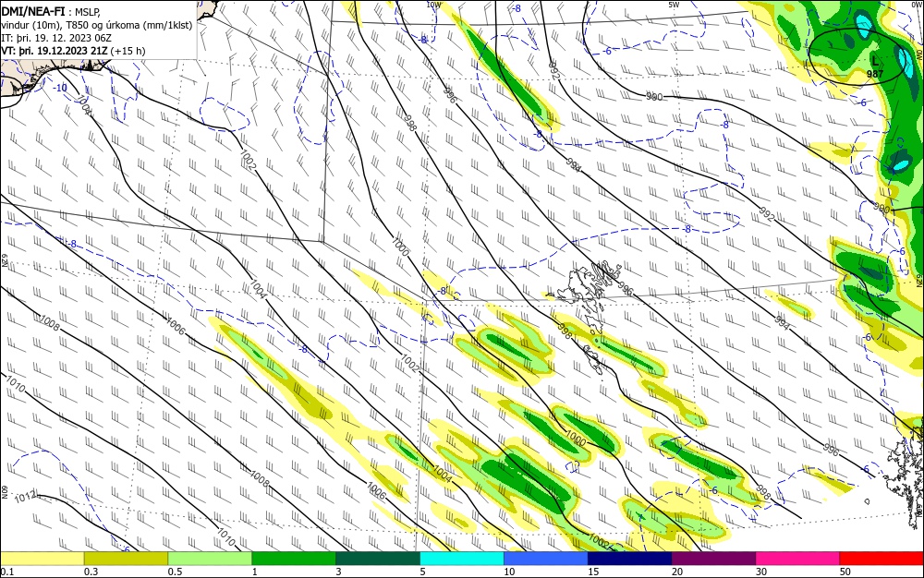924x578 pixels.
Task: Click the 'vindur (10m), T850 og úrkoma' line
Action: pyautogui.click(x=97, y=25)
